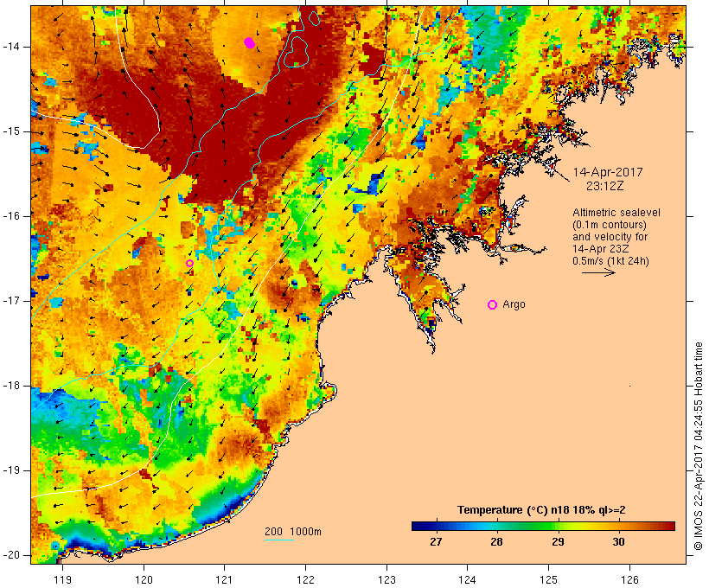This screenshot has height=588, width=709.
Task: Click the colorbar label '30'
Action: point(618,541)
